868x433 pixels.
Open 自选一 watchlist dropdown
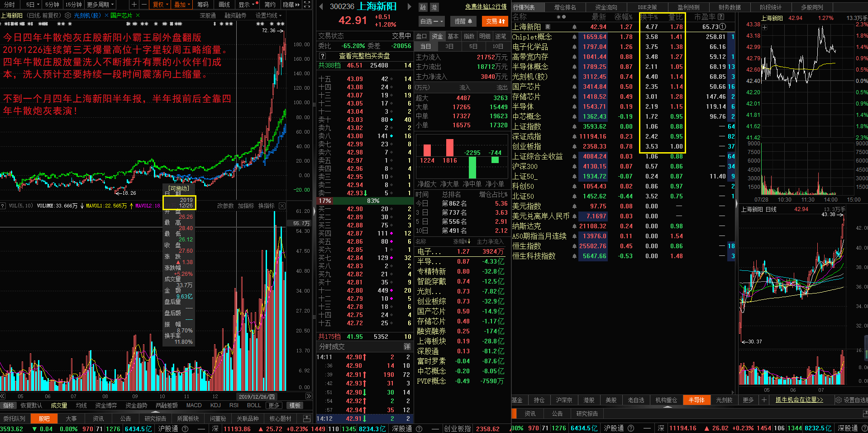[x=432, y=21]
